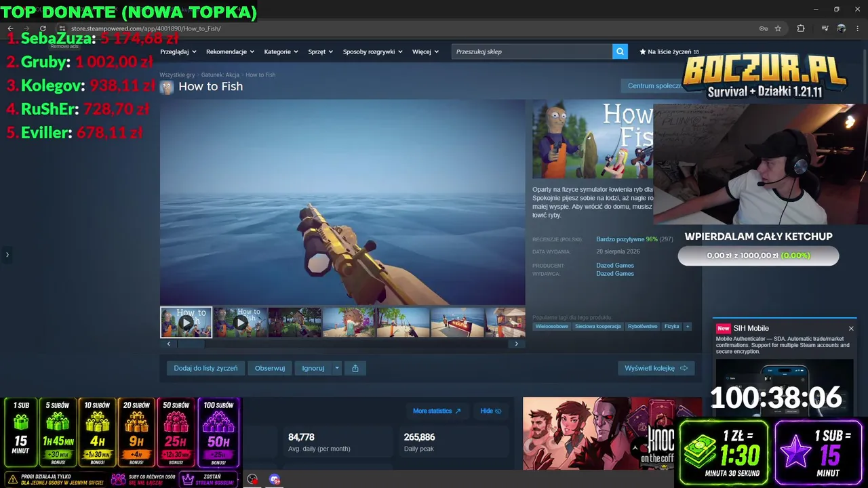Open the Przeglądaj dropdown menu

click(178, 52)
